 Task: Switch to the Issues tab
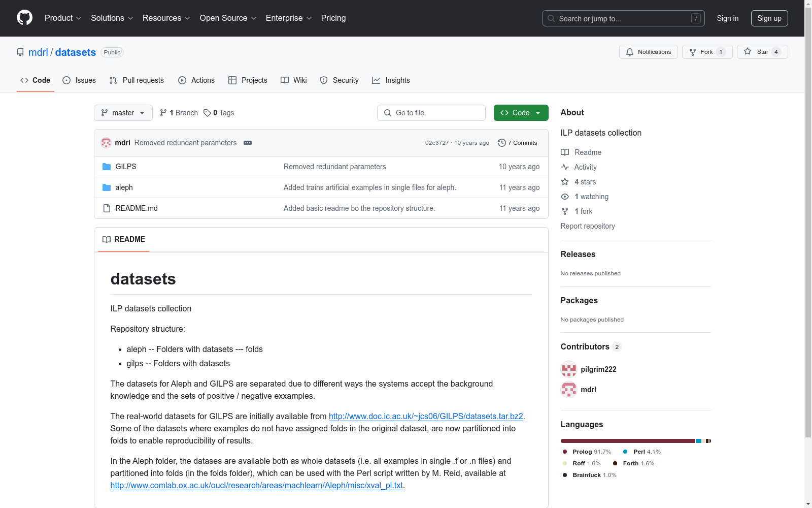pos(79,80)
